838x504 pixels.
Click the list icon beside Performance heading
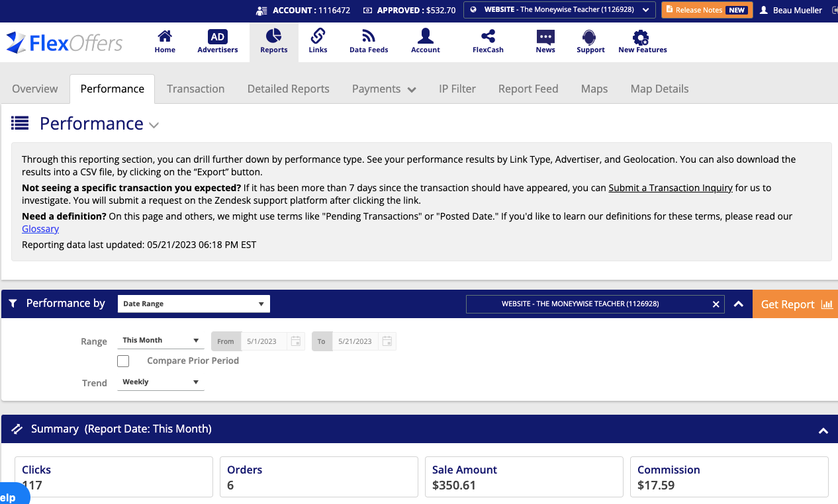pos(20,123)
